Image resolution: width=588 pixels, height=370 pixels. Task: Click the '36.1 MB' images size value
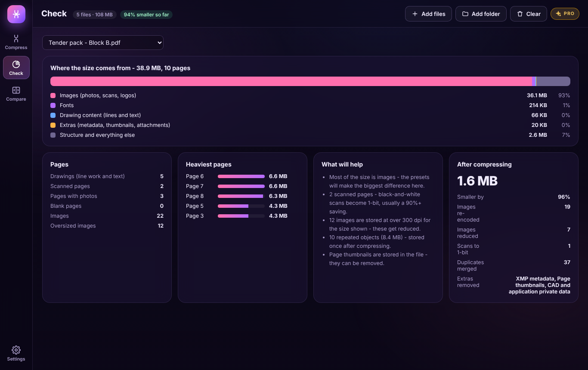(537, 96)
